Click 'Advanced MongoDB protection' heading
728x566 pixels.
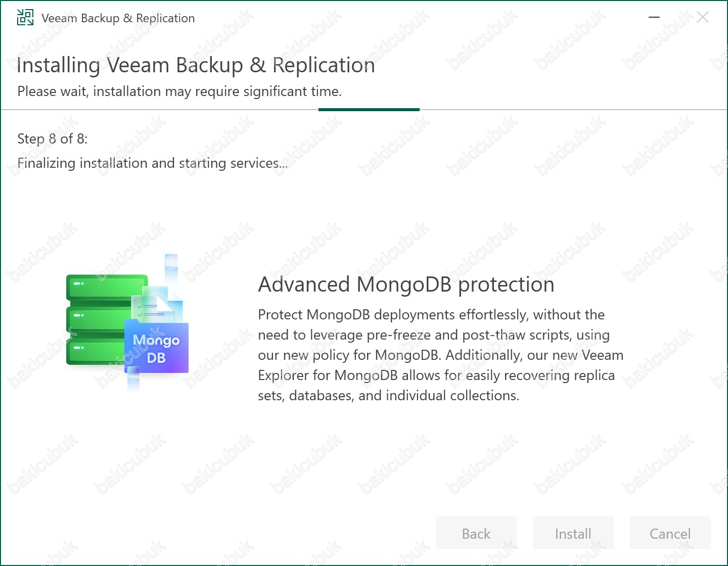point(406,285)
